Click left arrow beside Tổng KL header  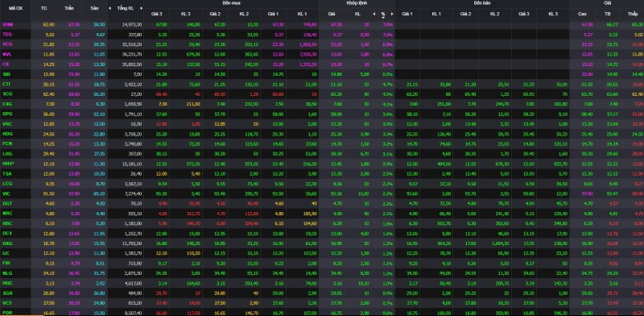[109, 8]
